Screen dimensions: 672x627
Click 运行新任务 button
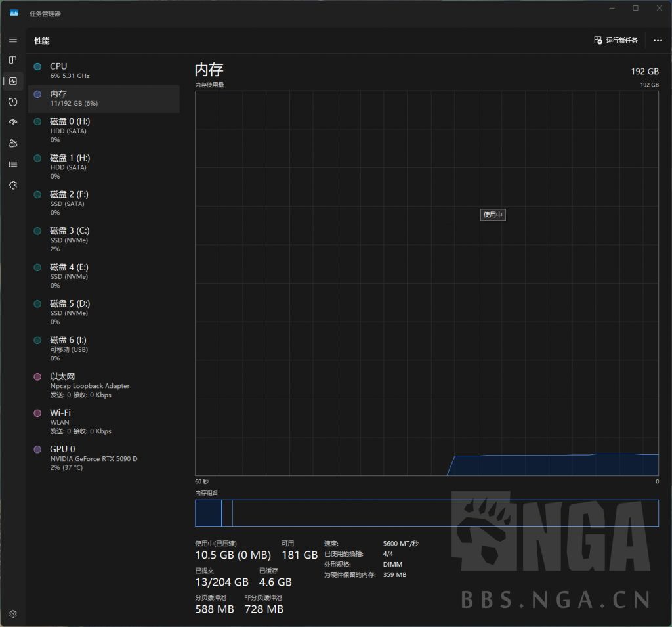click(x=616, y=41)
